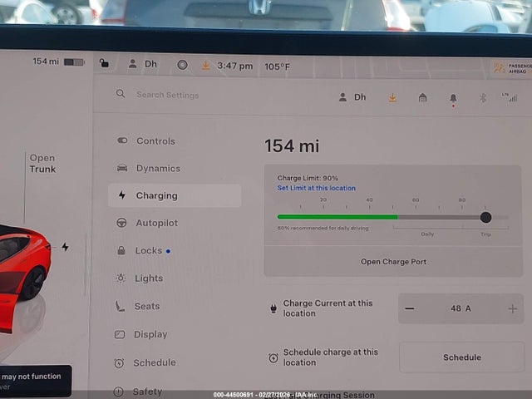
Task: Tap Open Charge Port button
Action: [393, 262]
